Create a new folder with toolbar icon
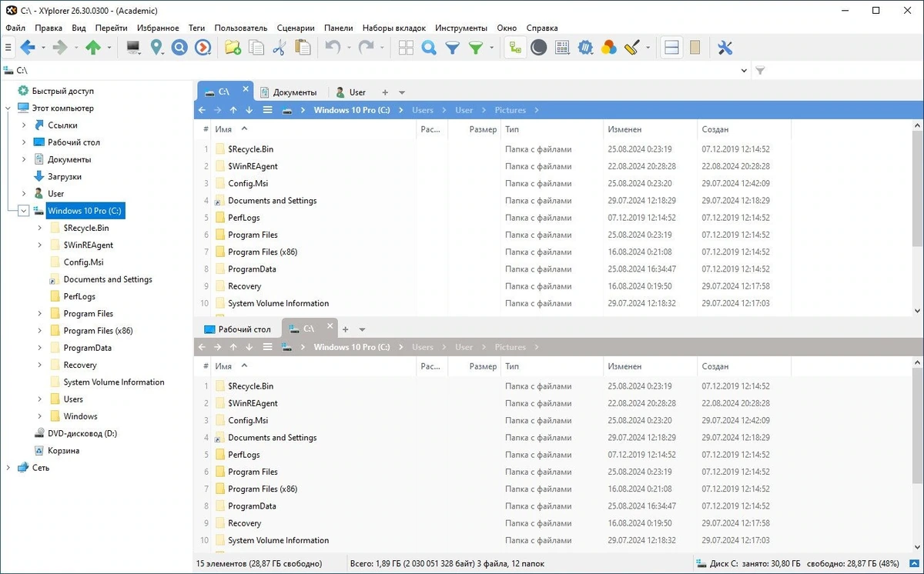 233,48
